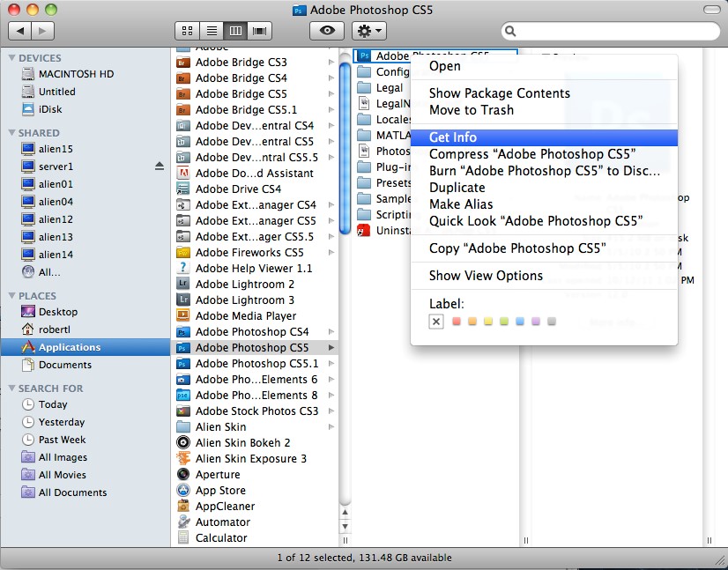728x570 pixels.
Task: Switch to icon view
Action: (187, 31)
